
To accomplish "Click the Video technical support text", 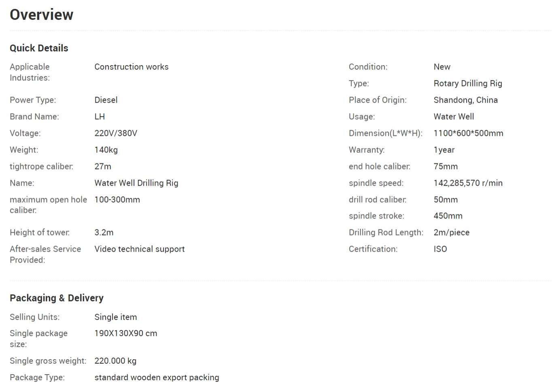I will 140,249.
